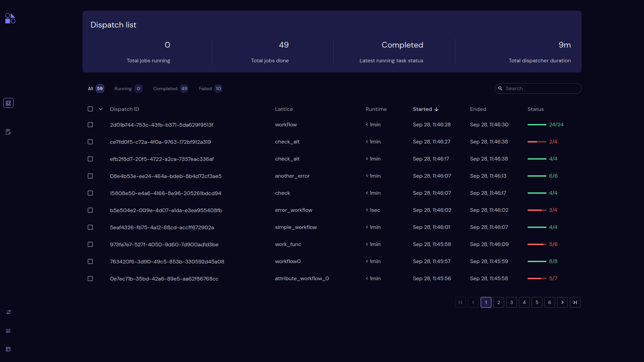
Task: Click the < 1sec runtime value
Action: tap(373, 210)
